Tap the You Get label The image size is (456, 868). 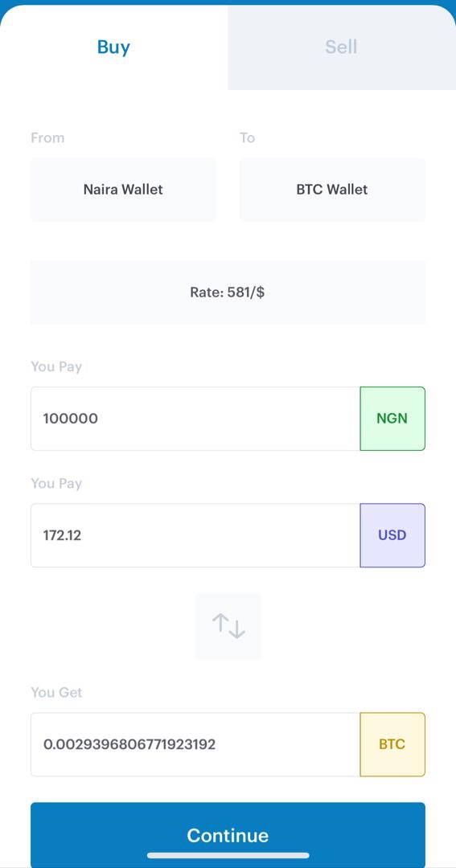click(56, 693)
